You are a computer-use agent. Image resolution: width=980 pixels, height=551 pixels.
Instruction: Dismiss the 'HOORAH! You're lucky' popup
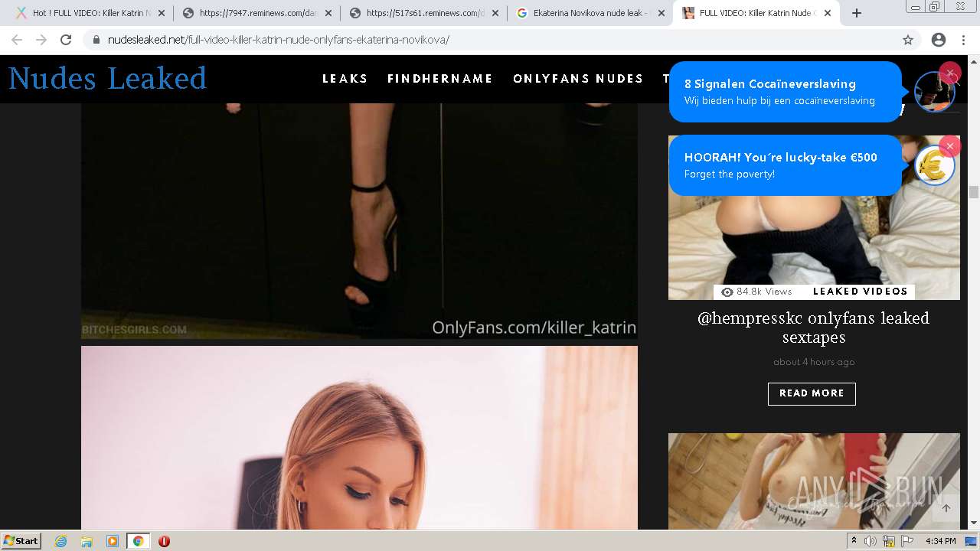[950, 146]
